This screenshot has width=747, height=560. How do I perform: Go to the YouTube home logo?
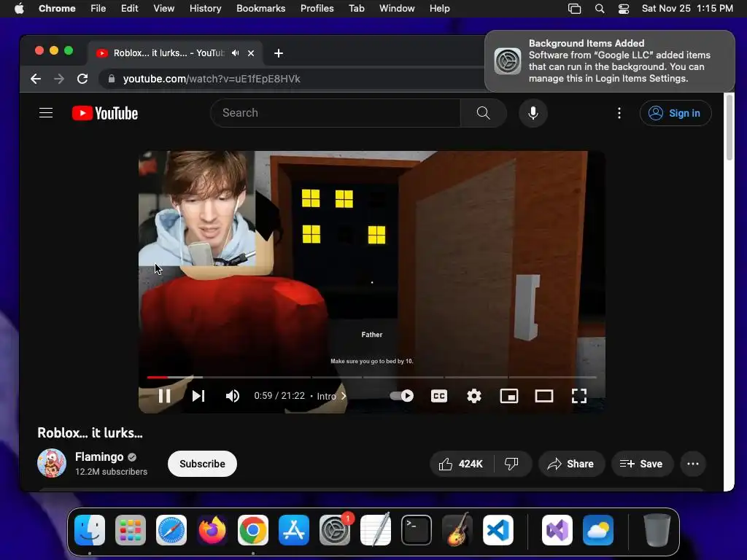point(105,113)
